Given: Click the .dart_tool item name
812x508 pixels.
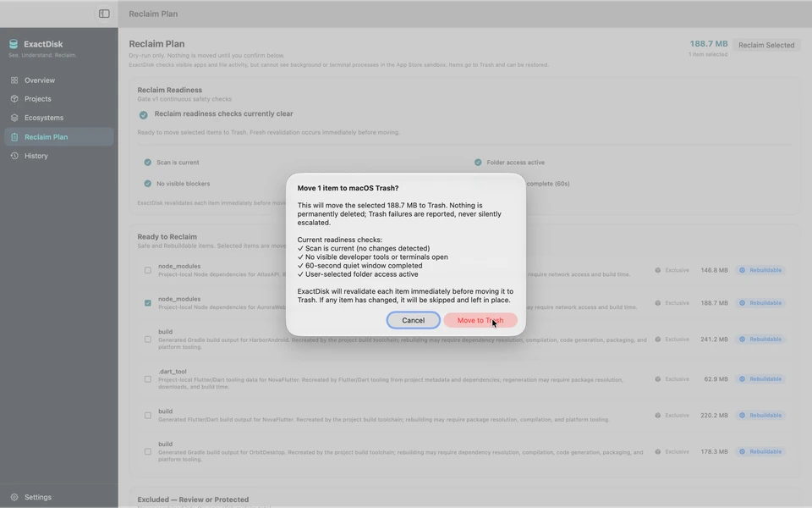Looking at the screenshot, I should [x=173, y=371].
